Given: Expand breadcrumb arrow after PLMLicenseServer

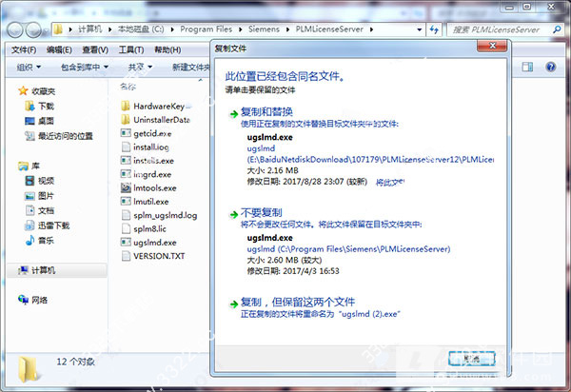Looking at the screenshot, I should [371, 29].
